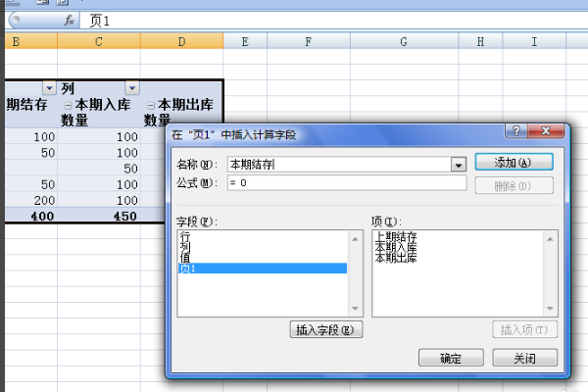Click the 插入字段 insert field button
The width and height of the screenshot is (588, 392).
click(x=326, y=329)
